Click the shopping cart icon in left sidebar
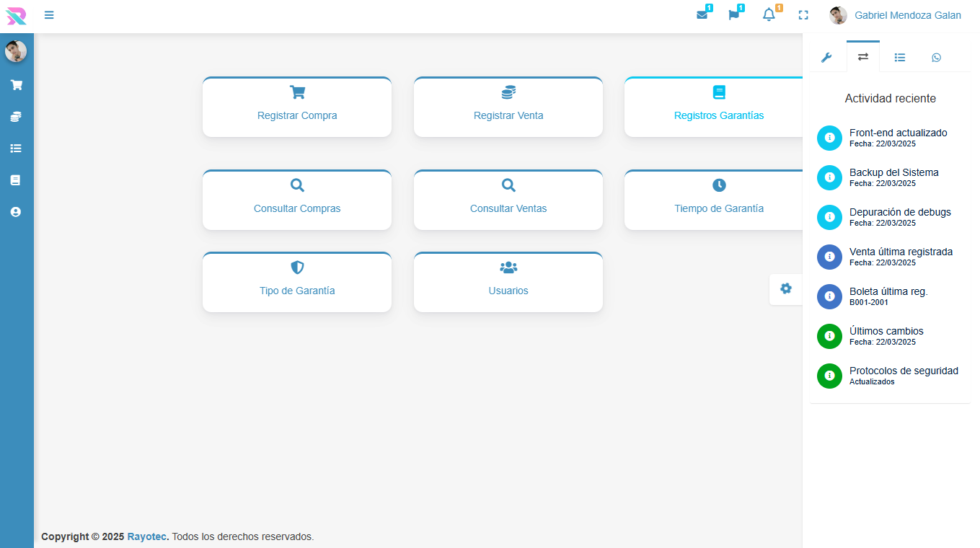The height and width of the screenshot is (548, 980). pos(16,85)
